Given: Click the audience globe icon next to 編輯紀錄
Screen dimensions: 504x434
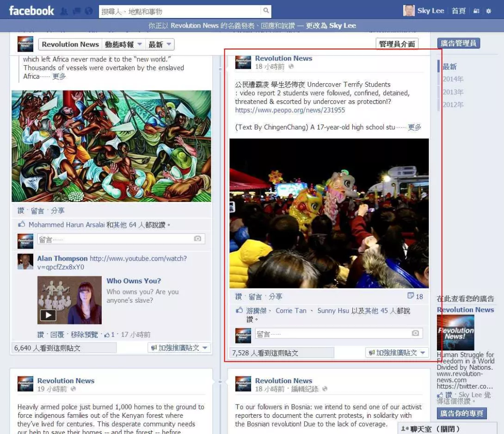Looking at the screenshot, I should tap(325, 389).
